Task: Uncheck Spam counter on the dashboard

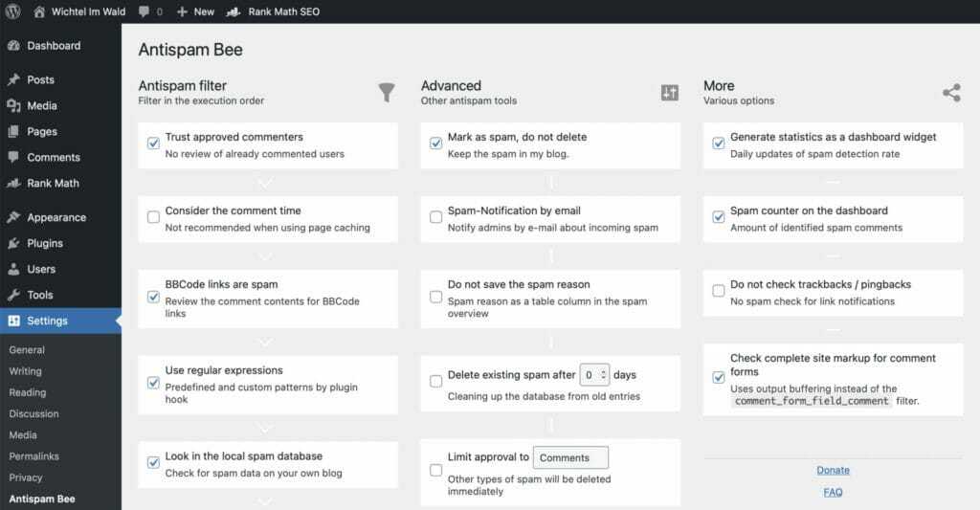Action: (719, 217)
